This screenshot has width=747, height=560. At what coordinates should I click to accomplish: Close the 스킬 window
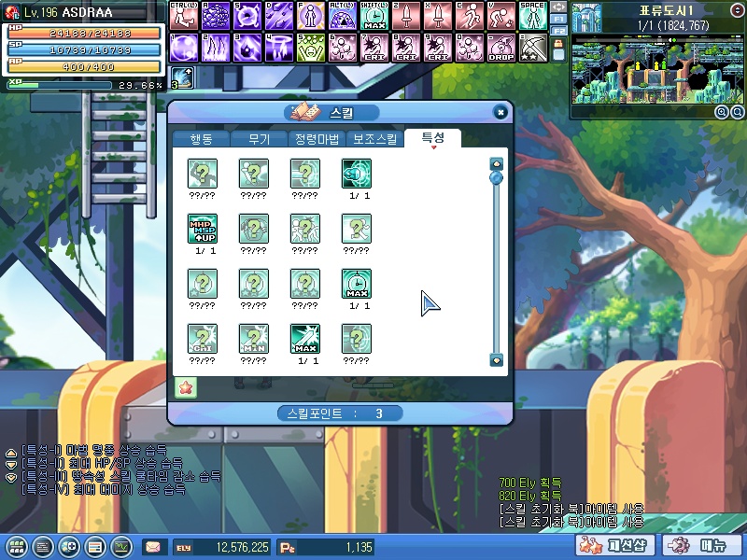pos(500,112)
